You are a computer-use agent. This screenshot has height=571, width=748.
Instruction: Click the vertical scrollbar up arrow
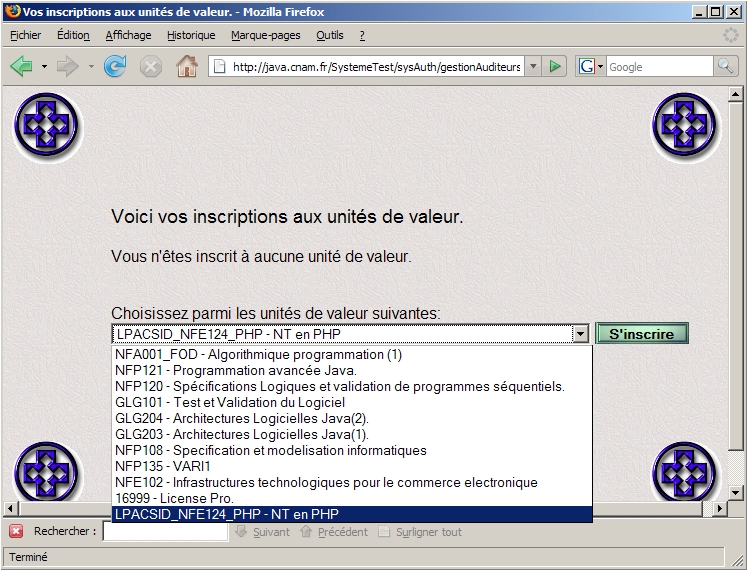[735, 94]
